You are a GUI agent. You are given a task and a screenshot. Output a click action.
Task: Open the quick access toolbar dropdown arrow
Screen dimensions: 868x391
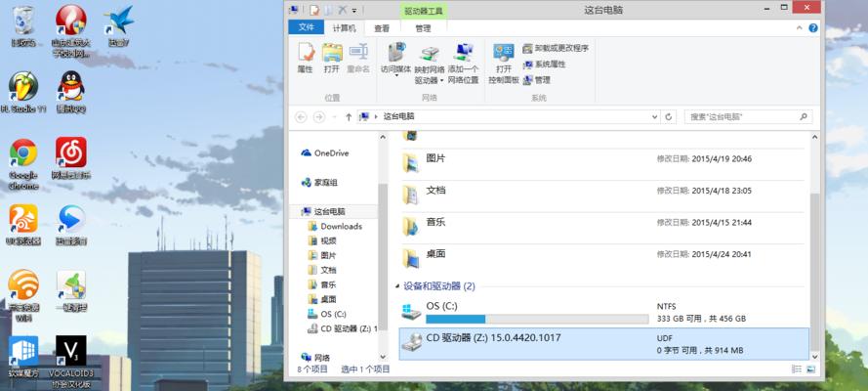point(354,10)
